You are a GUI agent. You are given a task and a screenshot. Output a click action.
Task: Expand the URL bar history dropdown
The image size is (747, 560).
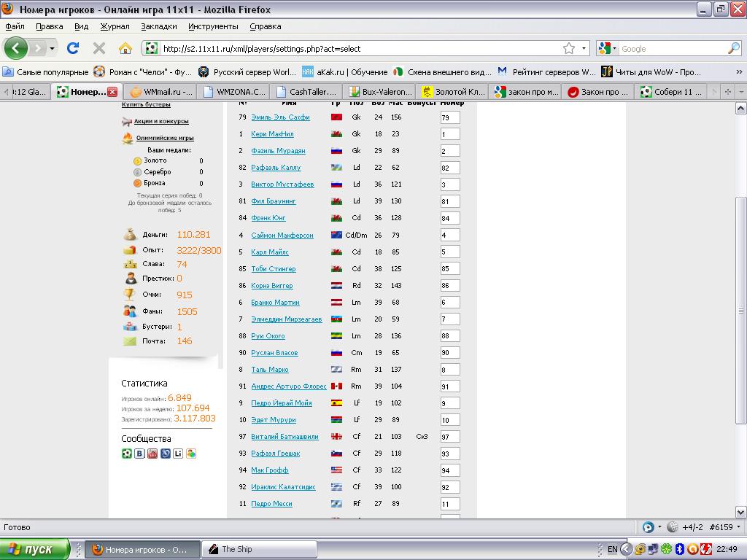coord(584,49)
